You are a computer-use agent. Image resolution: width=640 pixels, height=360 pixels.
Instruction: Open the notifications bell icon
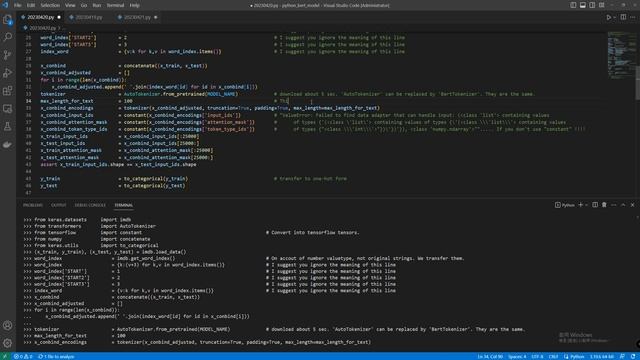(633, 356)
